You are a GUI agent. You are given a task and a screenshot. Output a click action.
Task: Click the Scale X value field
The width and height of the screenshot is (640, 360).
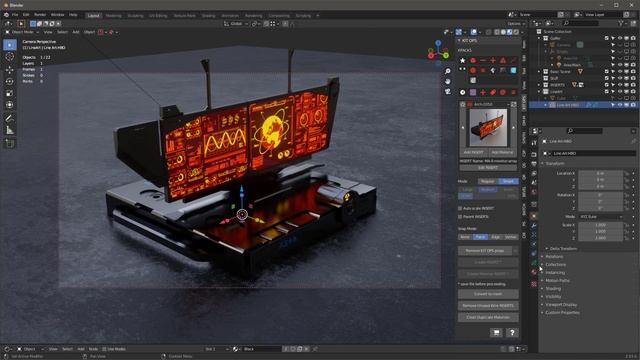tap(601, 225)
